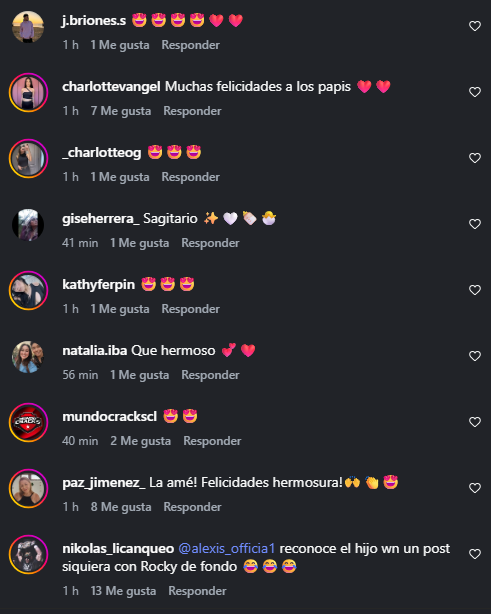Like nikolas_licanqueo's comment
The width and height of the screenshot is (491, 614).
(475, 554)
